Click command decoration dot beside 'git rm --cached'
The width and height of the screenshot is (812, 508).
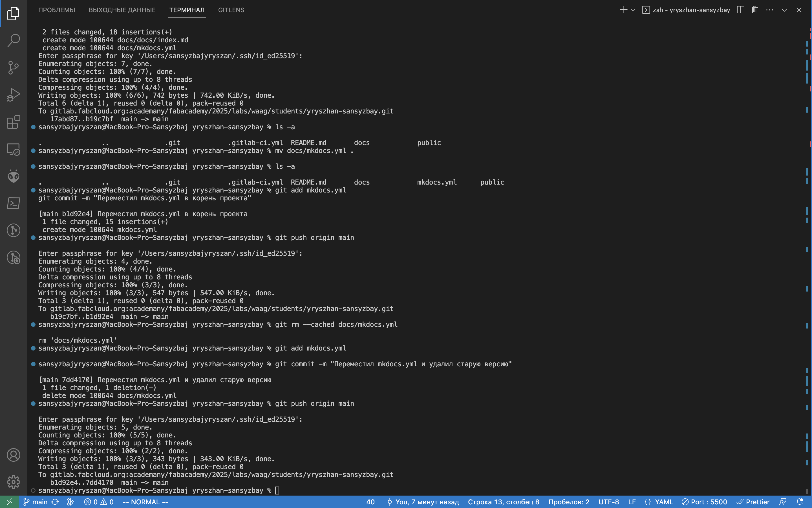tap(33, 325)
